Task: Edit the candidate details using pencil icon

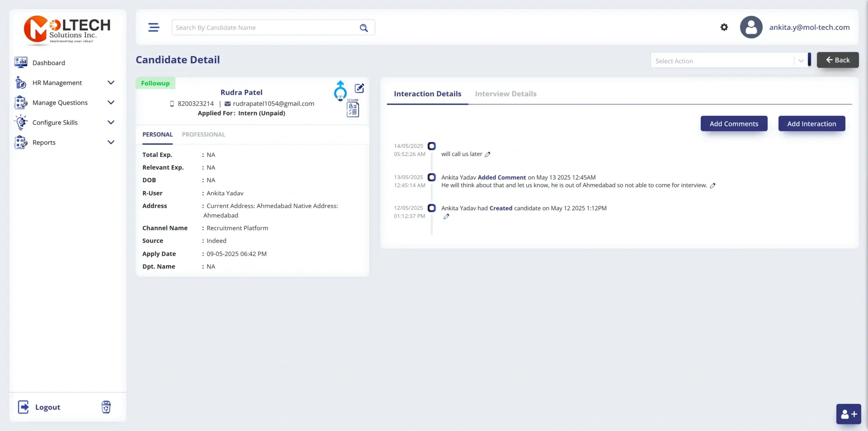Action: [x=359, y=88]
